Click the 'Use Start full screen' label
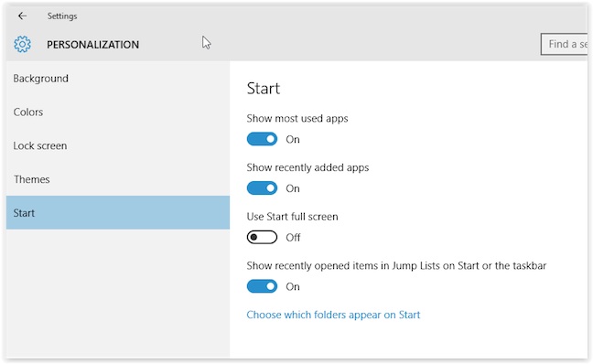The image size is (593, 364). (292, 217)
